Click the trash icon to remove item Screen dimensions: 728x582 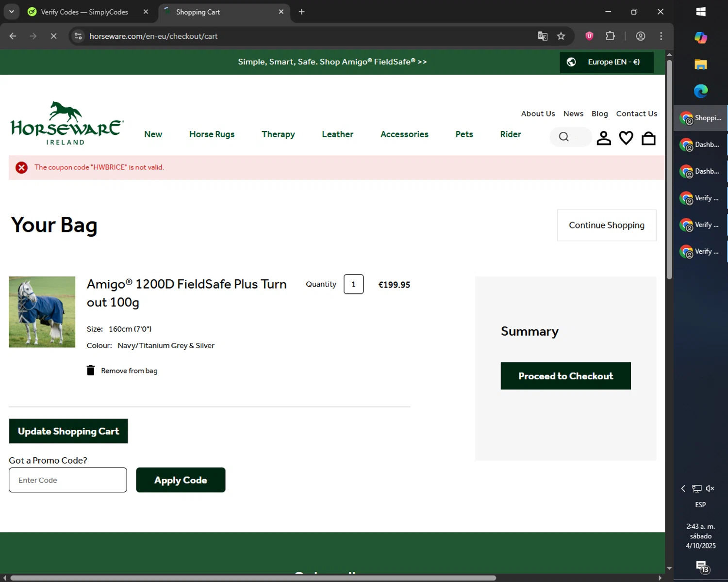click(91, 371)
